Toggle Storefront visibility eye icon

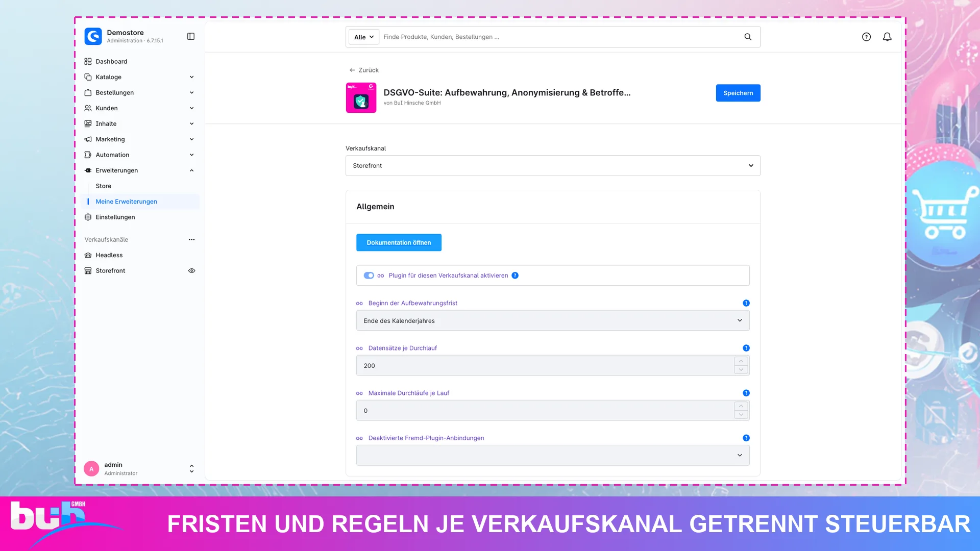[x=191, y=271]
